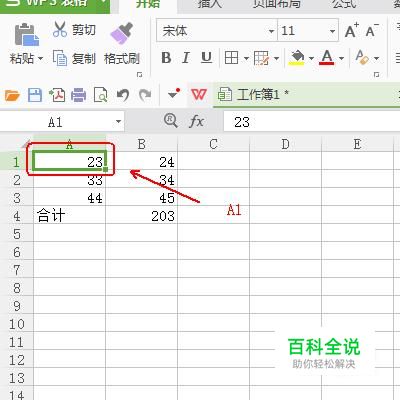Select cell B4 containing 203
The image size is (400, 400).
pos(142,216)
